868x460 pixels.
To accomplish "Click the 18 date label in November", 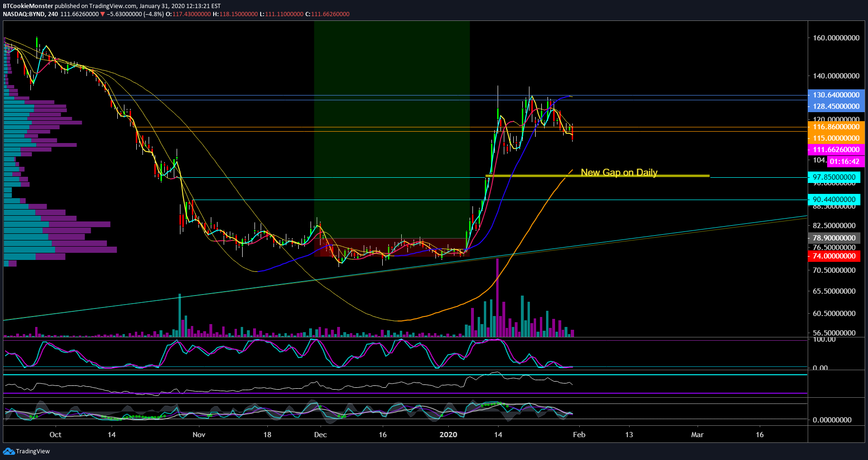I will tap(267, 435).
